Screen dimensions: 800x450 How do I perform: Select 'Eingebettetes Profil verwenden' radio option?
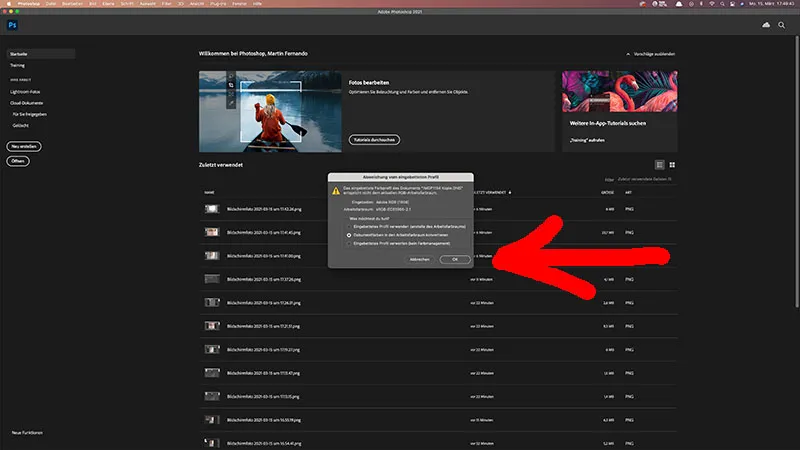[349, 227]
